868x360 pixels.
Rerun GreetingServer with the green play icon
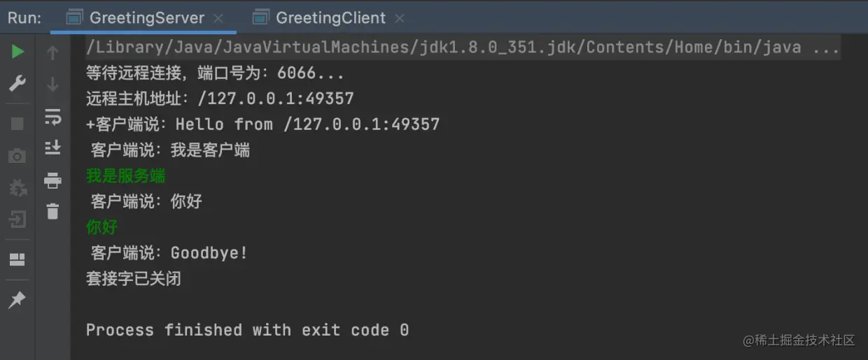point(17,52)
